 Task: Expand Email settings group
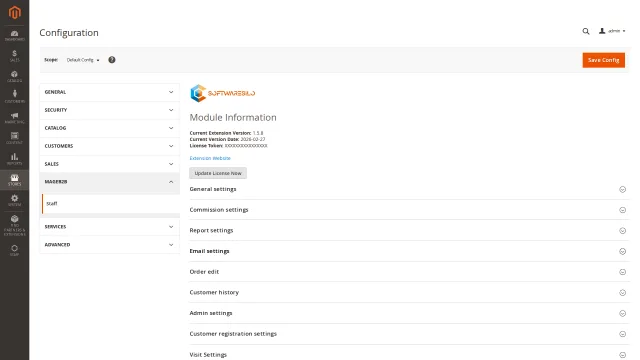(409, 251)
